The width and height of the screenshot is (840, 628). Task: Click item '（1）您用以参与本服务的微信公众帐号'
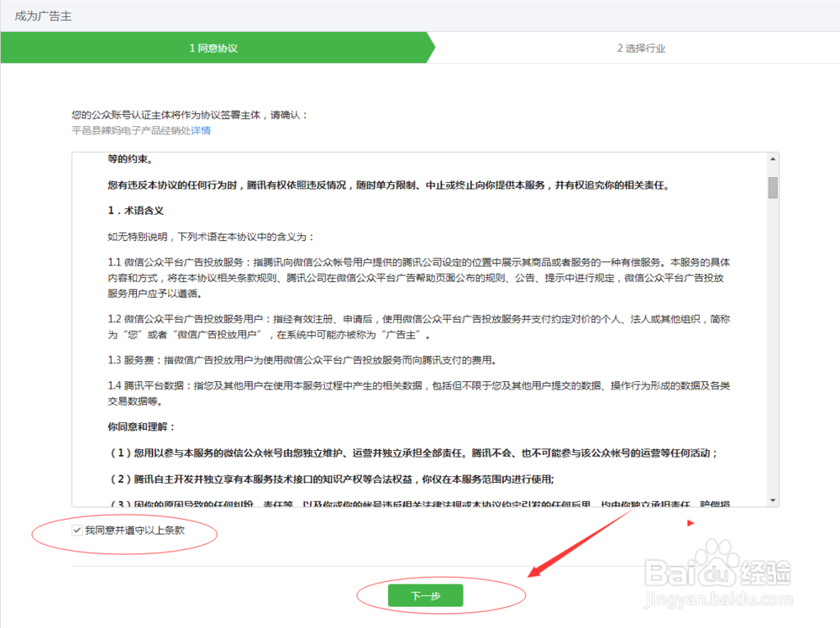click(413, 453)
